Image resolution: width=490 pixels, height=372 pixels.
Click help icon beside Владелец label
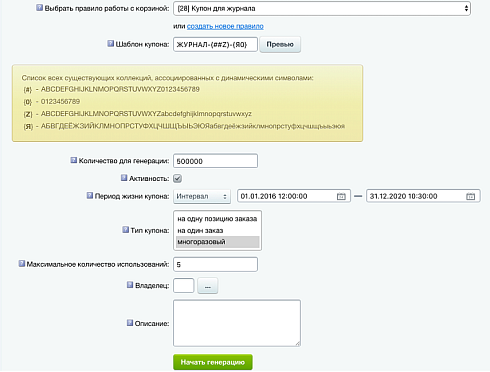130,285
